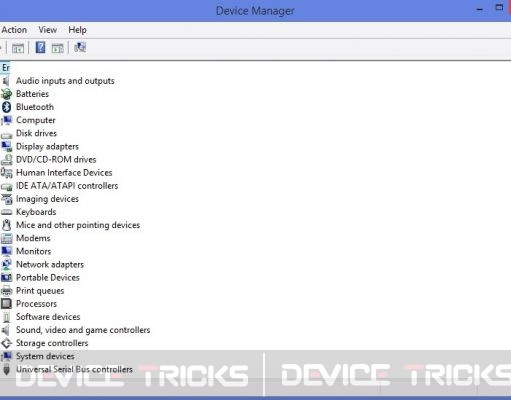
Task: Click the Imaging devices icon
Action: tap(6, 199)
